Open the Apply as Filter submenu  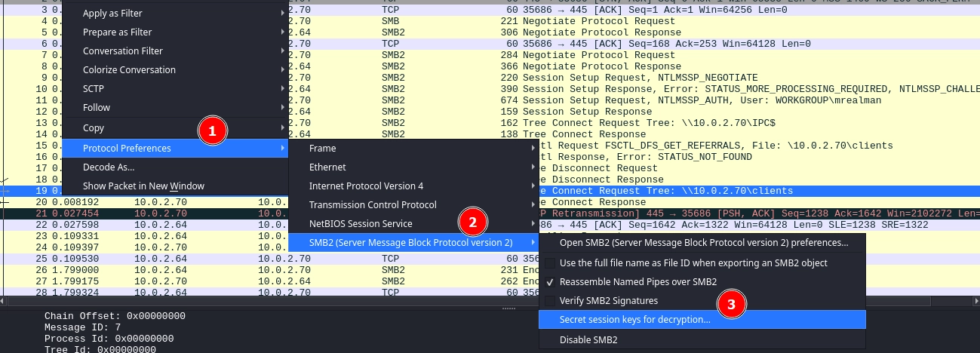point(112,14)
